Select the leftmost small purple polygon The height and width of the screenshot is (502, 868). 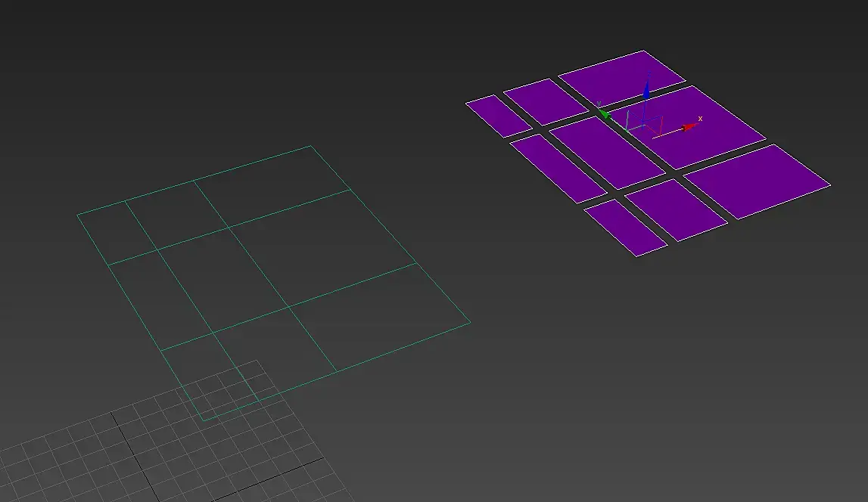click(498, 116)
